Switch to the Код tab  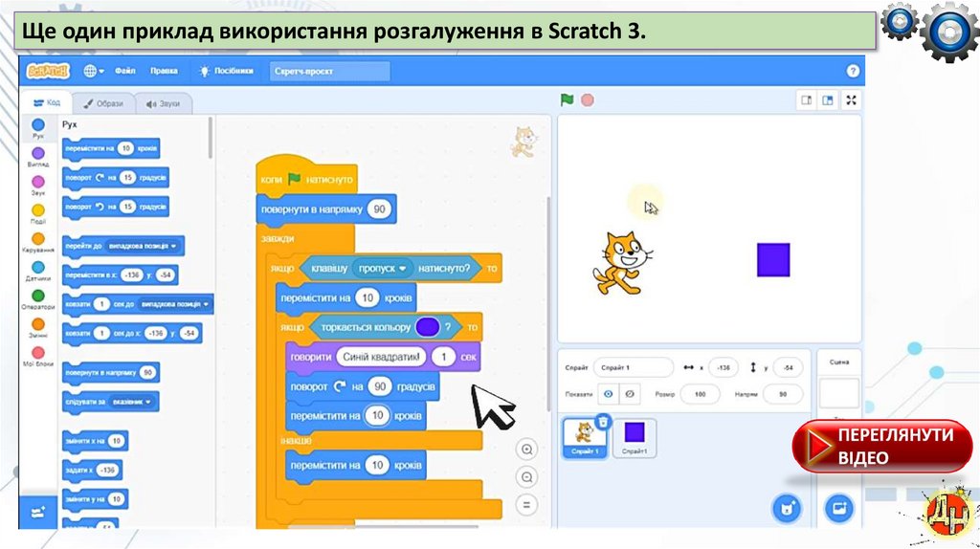48,102
